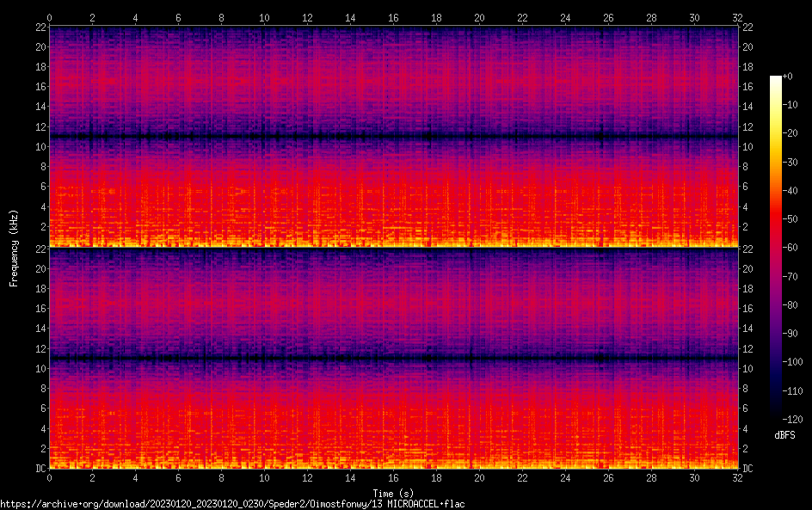The image size is (812, 510).
Task: Click the 28 mark on top time axis
Action: [x=651, y=17]
